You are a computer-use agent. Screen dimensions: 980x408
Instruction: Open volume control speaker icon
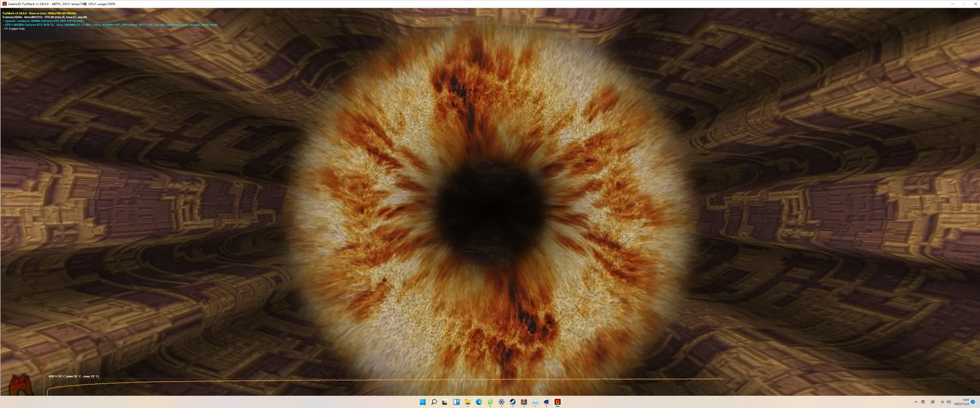click(x=949, y=402)
